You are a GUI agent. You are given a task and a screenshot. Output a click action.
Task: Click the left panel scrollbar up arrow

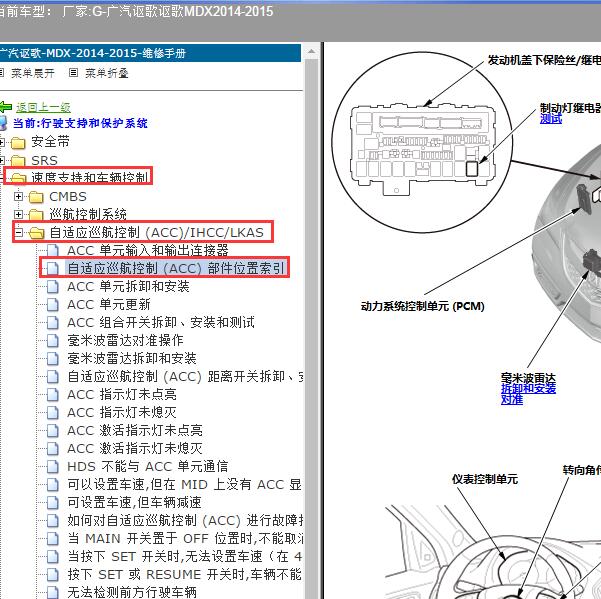[x=312, y=51]
